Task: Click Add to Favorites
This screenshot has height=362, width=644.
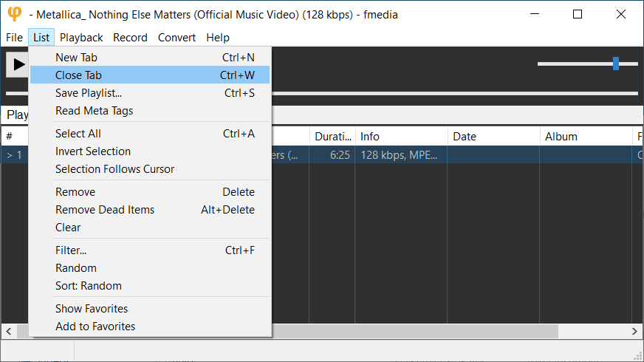Action: 150,327
